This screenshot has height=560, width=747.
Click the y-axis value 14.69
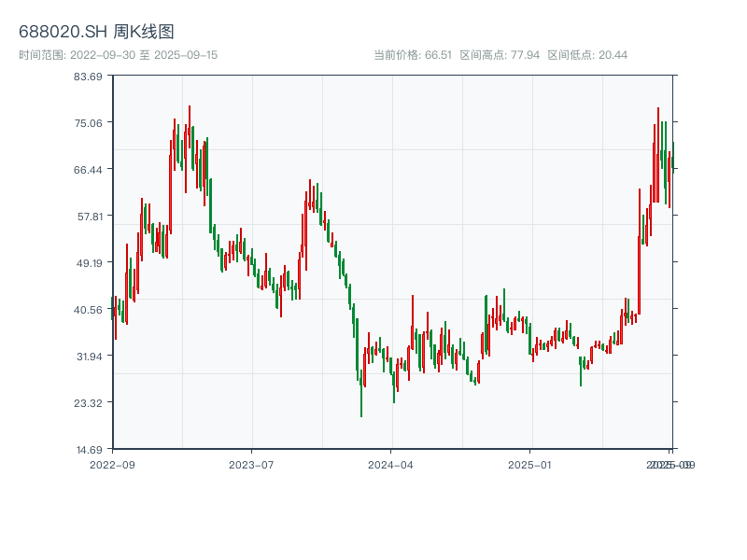tap(89, 450)
